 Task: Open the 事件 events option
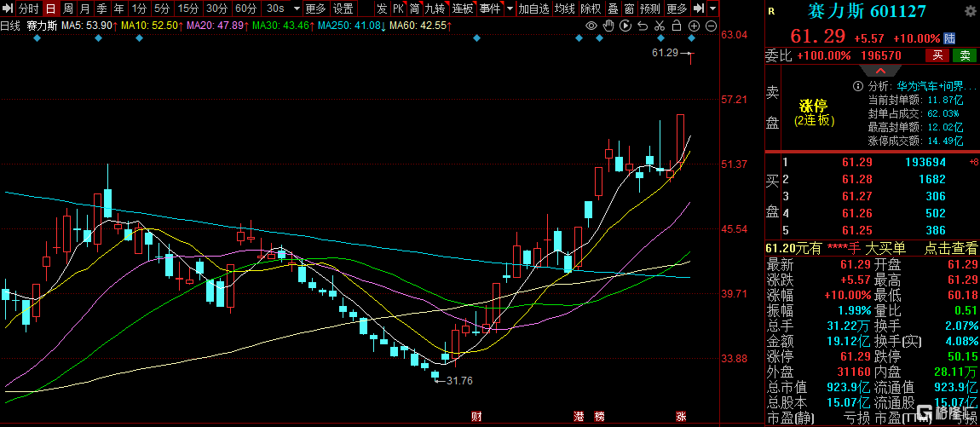pyautogui.click(x=489, y=9)
